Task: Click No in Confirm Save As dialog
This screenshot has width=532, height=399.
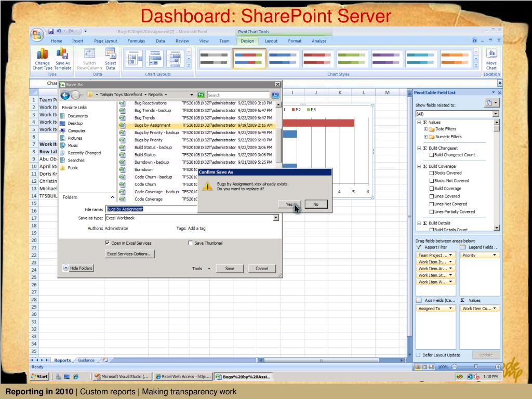Action: pos(316,204)
